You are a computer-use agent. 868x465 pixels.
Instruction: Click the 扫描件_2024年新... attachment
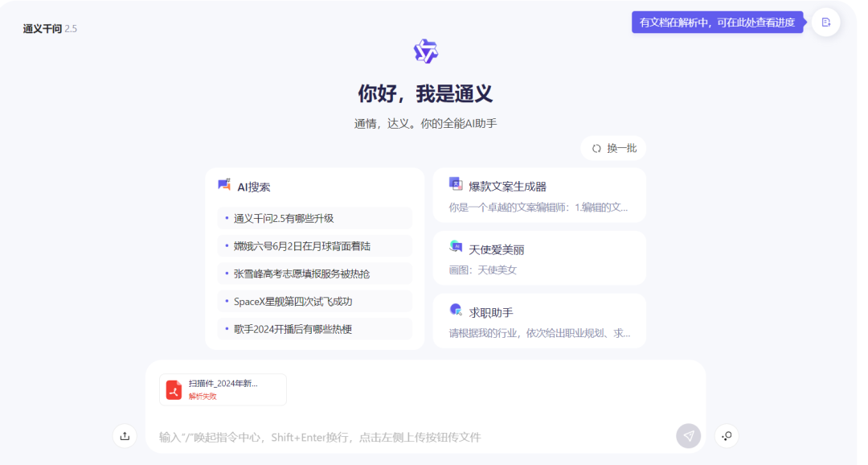pyautogui.click(x=223, y=389)
